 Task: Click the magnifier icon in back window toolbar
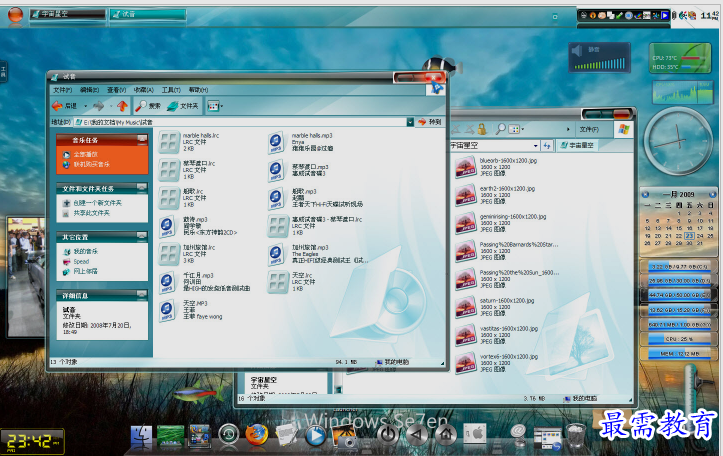[500, 130]
